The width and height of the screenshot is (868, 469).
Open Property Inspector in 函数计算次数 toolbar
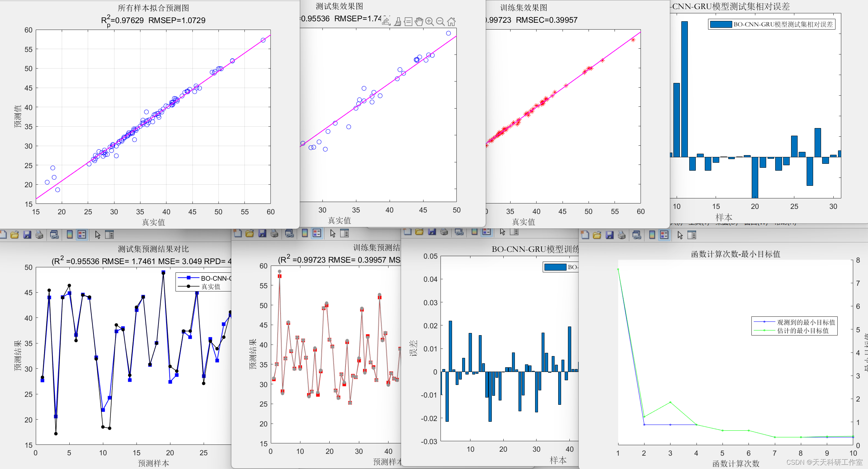pos(692,235)
